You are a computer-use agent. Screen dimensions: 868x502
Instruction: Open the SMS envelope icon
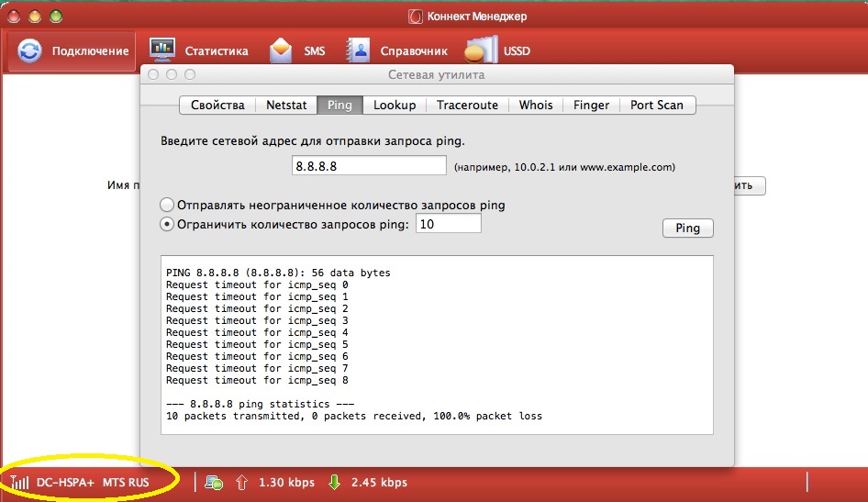(281, 50)
